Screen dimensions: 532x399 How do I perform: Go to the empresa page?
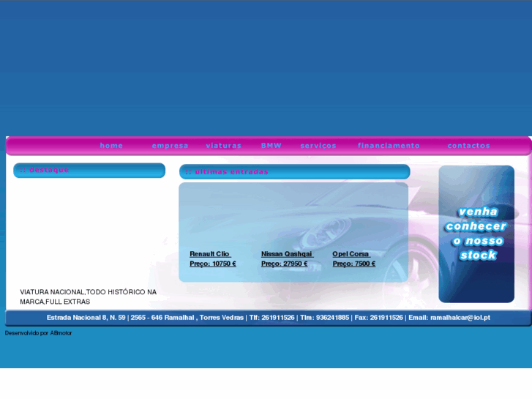pyautogui.click(x=170, y=146)
